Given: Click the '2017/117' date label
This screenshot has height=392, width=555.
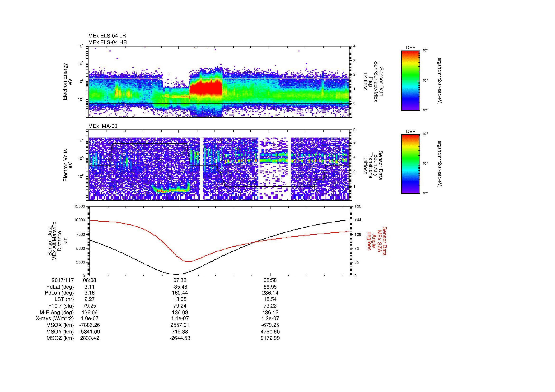Looking at the screenshot, I should pos(63,280).
